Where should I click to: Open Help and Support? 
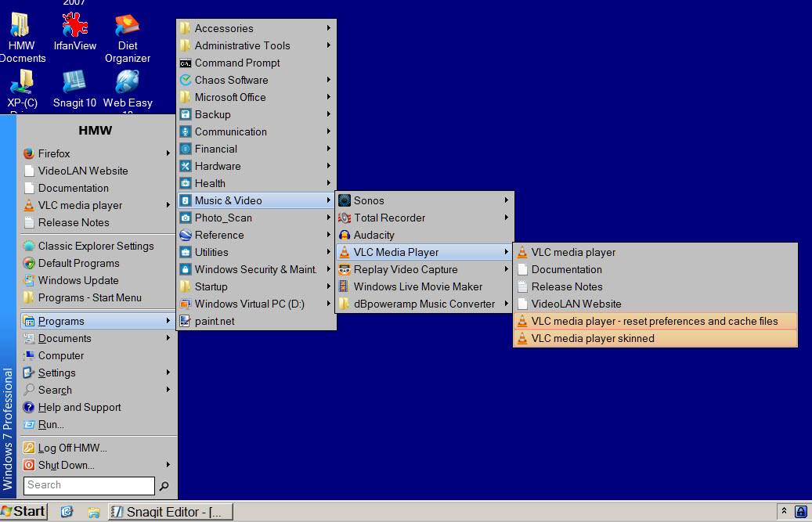(78, 407)
